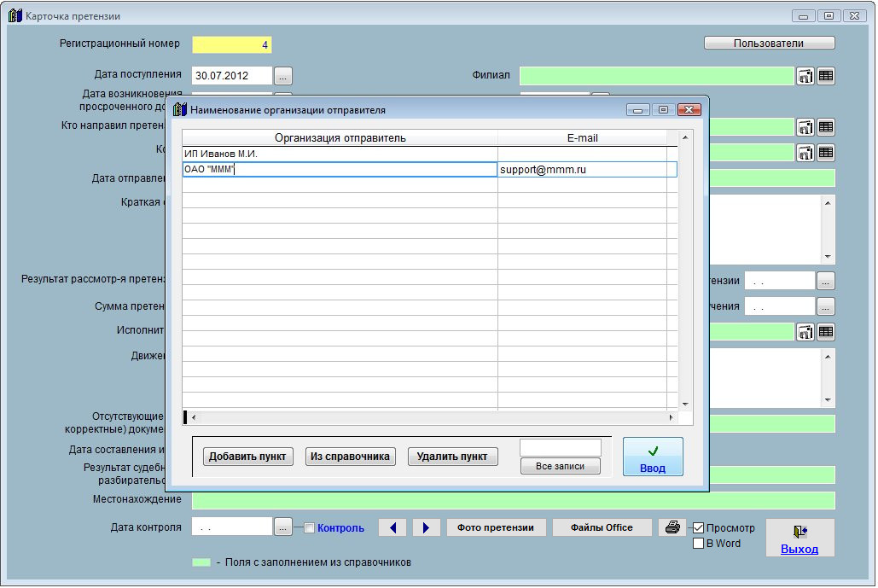Image resolution: width=878 pixels, height=588 pixels.
Task: Click the E-mail column header
Action: 584,137
